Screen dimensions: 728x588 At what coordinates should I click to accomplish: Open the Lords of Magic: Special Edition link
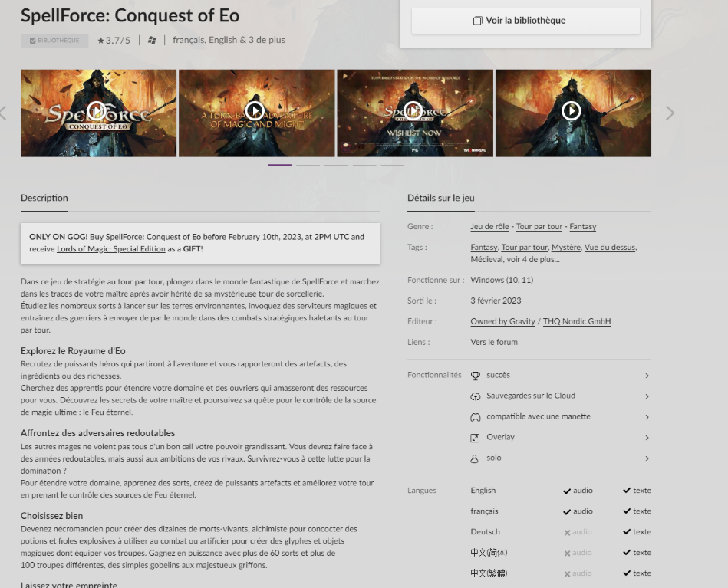(x=111, y=248)
